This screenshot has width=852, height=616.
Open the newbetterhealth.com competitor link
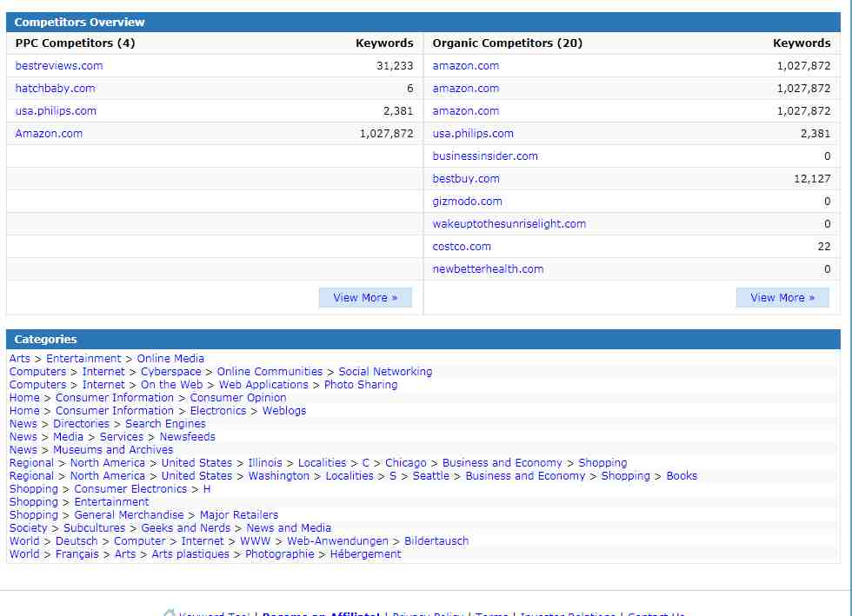488,268
